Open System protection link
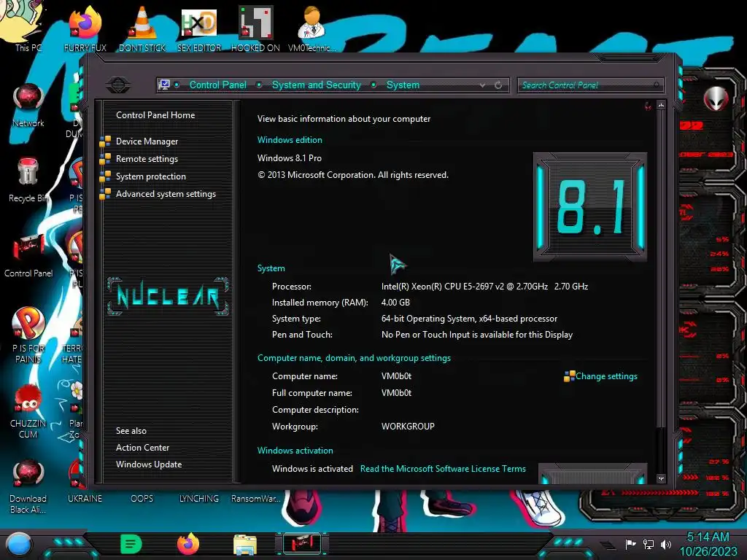747x560 pixels. (x=150, y=176)
